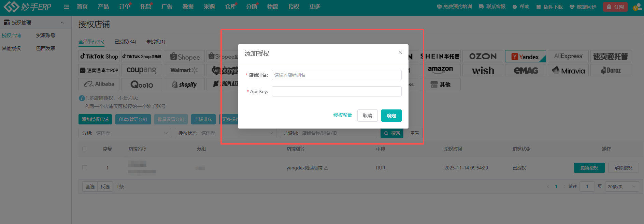644x224 pixels.
Task: Select the TikTok Shop platform logo
Action: (99, 56)
